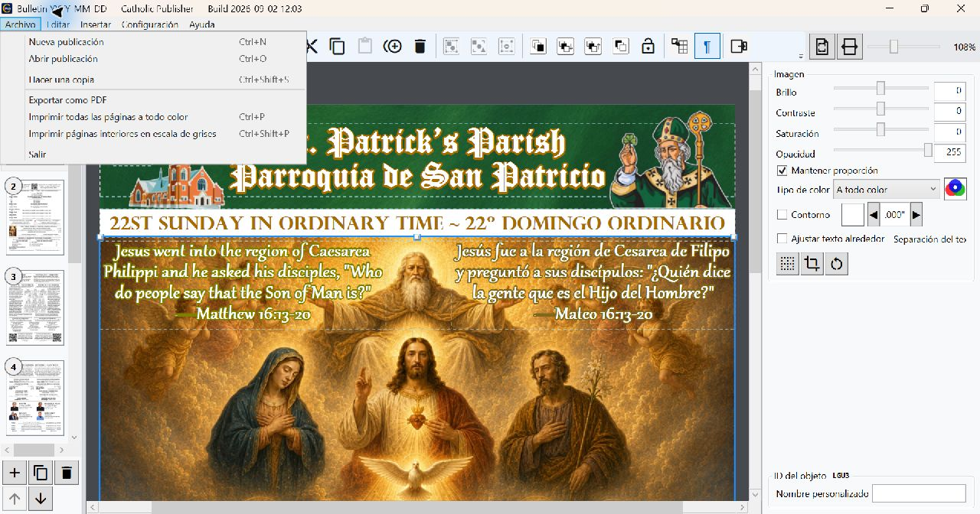
Task: Open the toolbar overflow arrow
Action: 801,56
